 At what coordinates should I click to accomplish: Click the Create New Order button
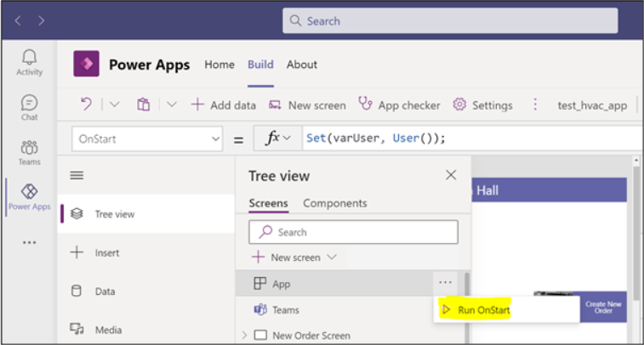pos(603,308)
